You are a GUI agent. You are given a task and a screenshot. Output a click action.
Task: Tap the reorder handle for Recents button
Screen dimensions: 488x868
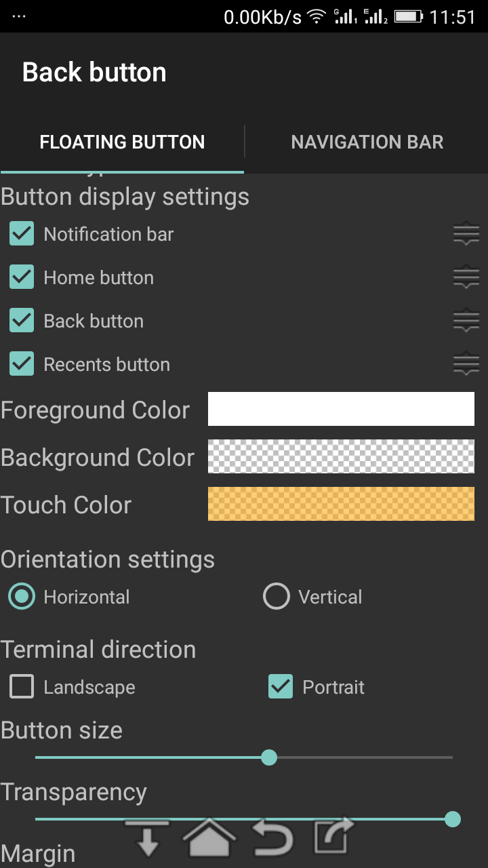pos(466,365)
